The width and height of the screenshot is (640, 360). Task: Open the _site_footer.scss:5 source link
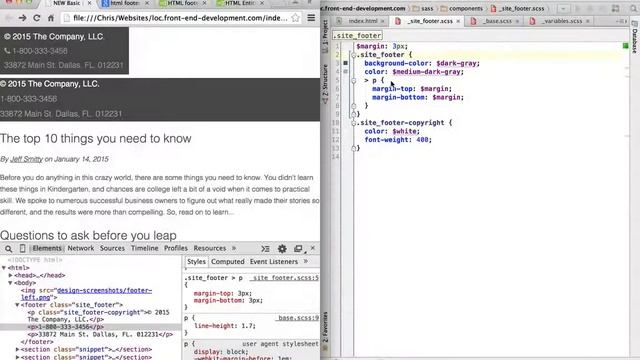pyautogui.click(x=285, y=278)
